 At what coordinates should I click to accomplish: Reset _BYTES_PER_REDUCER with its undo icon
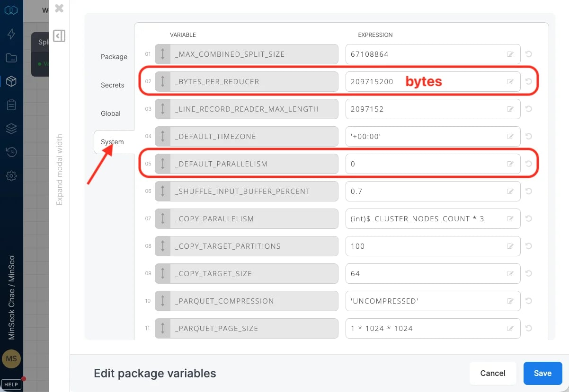pyautogui.click(x=529, y=81)
